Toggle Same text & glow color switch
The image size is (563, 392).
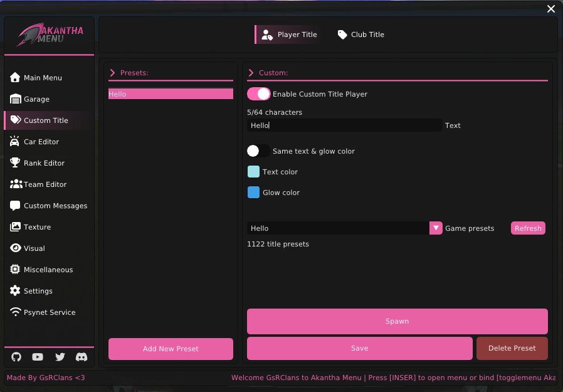(x=258, y=151)
